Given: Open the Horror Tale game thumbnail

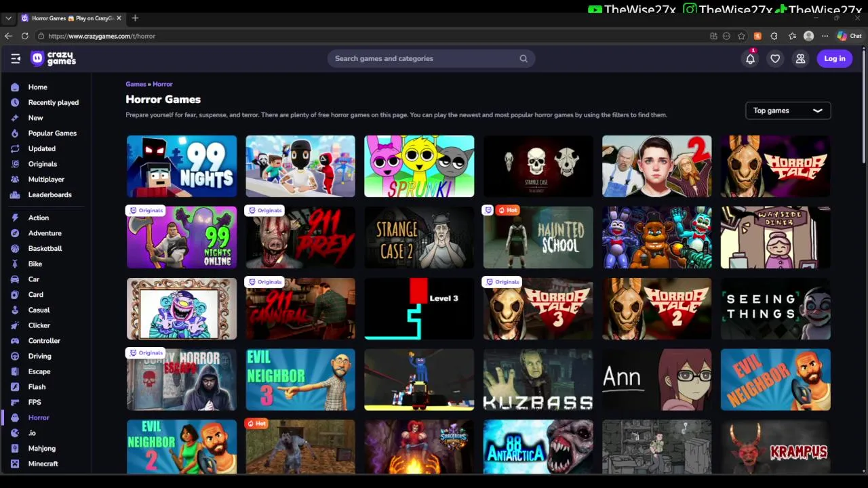Looking at the screenshot, I should 776,166.
